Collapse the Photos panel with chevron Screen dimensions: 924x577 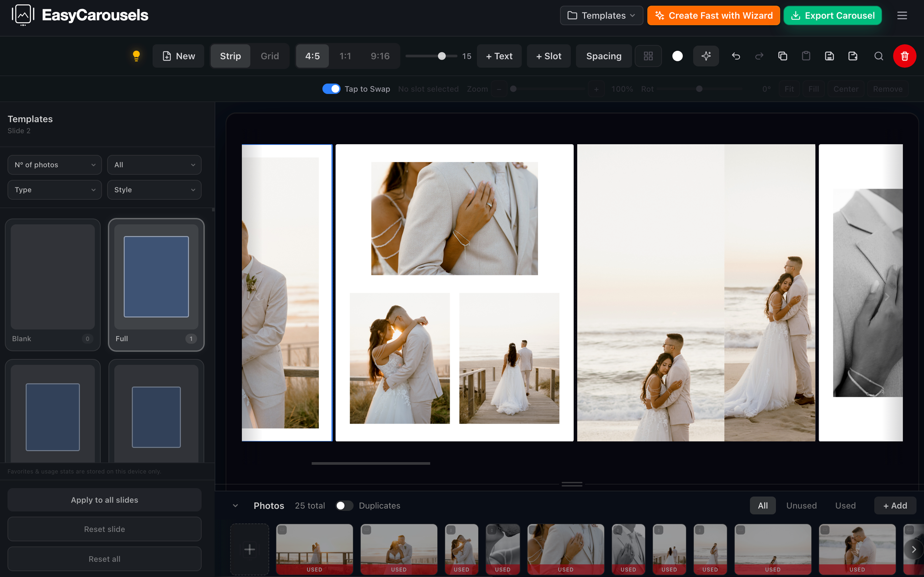[x=236, y=505]
